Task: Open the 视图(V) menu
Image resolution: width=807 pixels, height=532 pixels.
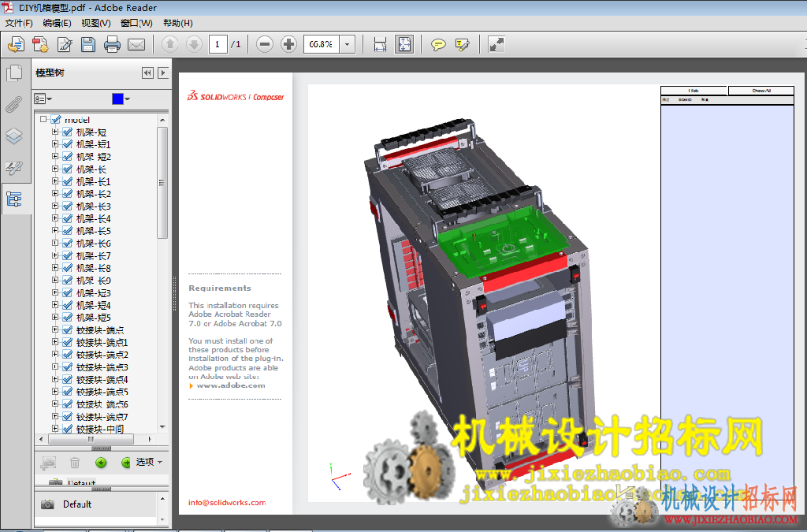Action: pyautogui.click(x=95, y=23)
